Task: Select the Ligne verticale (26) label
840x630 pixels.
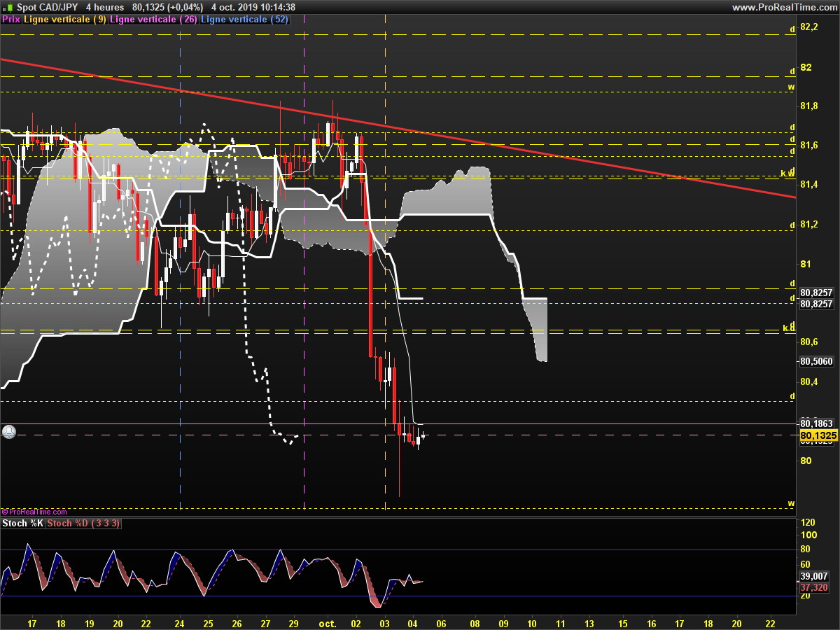Action: (153, 20)
